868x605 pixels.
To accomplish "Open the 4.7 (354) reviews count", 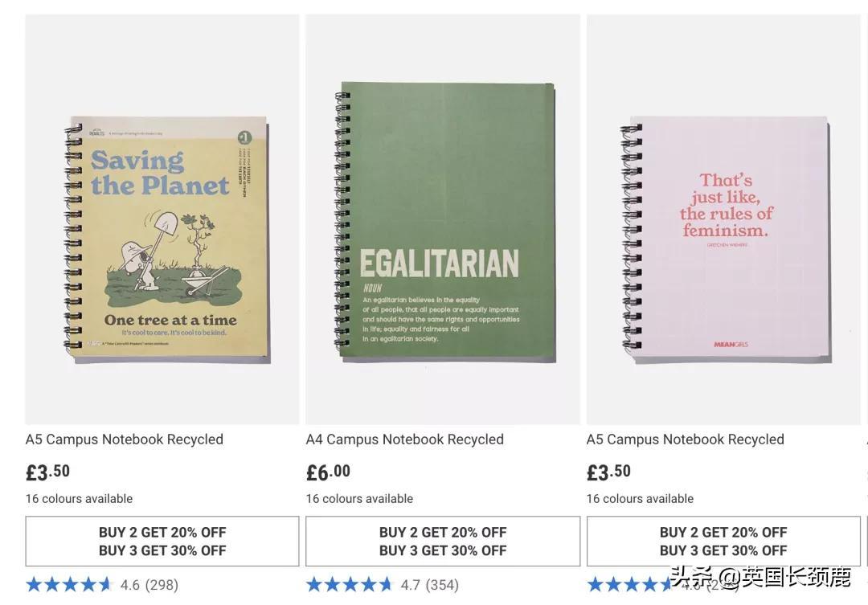I will tap(430, 585).
